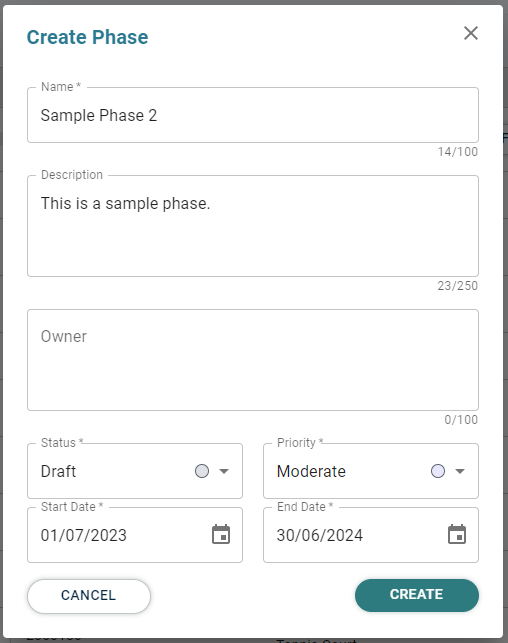Click the lavender Moderate priority color circle

(438, 471)
